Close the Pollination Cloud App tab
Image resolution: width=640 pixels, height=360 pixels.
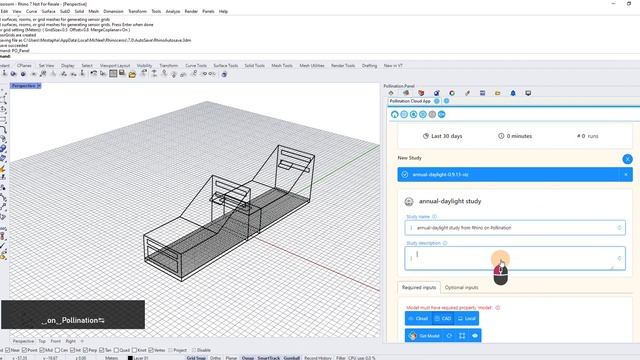click(x=437, y=101)
